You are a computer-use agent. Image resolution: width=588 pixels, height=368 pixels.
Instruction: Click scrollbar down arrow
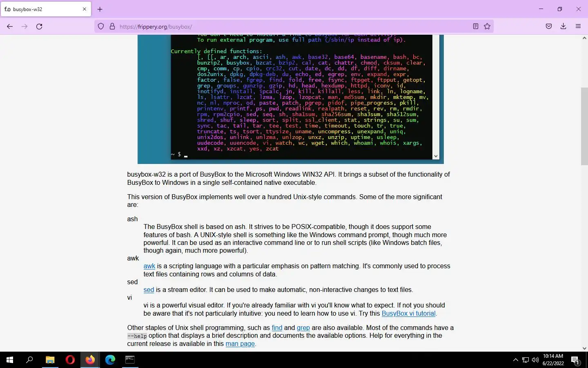pyautogui.click(x=584, y=348)
